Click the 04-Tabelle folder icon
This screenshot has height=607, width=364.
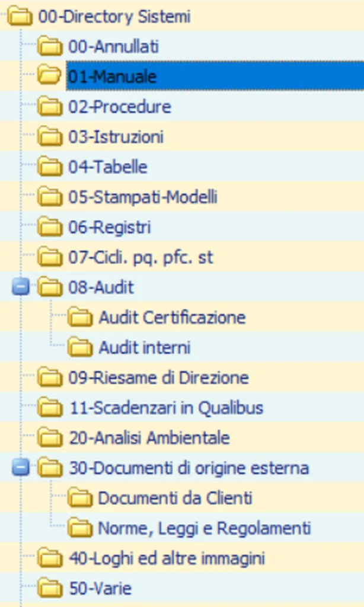click(49, 167)
